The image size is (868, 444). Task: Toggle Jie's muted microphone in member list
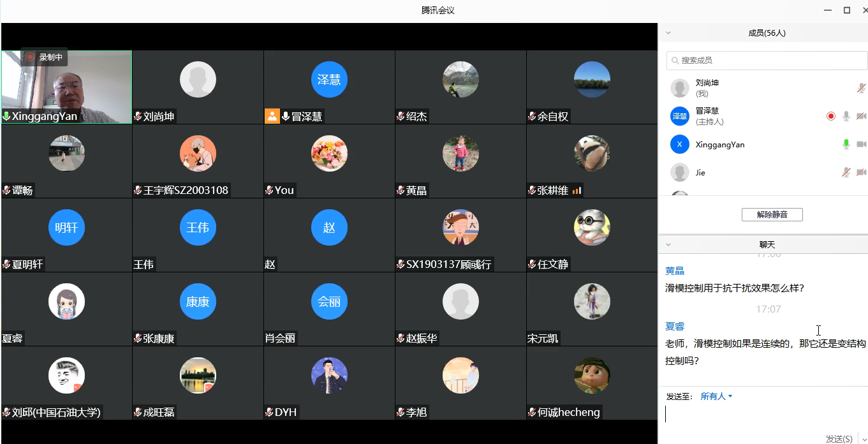846,172
